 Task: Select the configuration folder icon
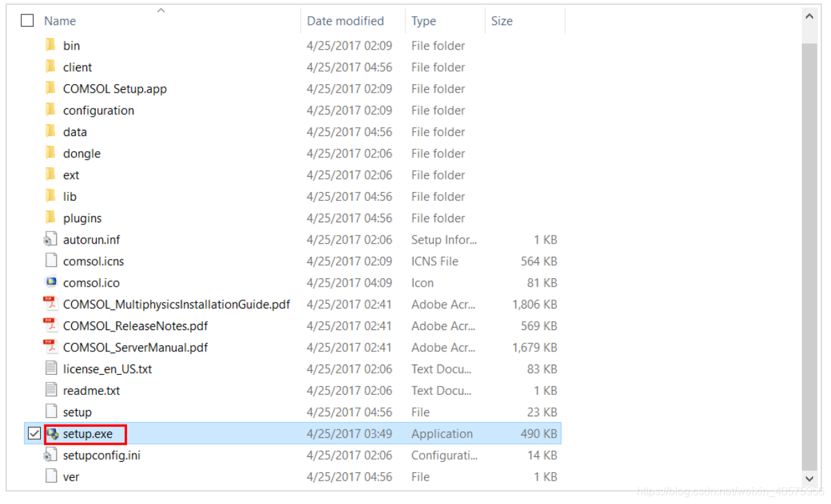[x=50, y=110]
